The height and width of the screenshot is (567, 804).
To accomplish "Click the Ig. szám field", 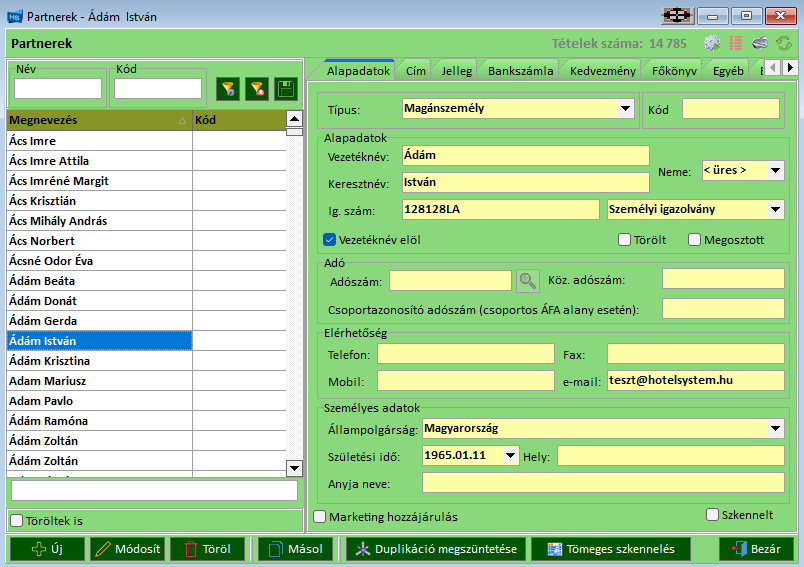I will tap(500, 209).
